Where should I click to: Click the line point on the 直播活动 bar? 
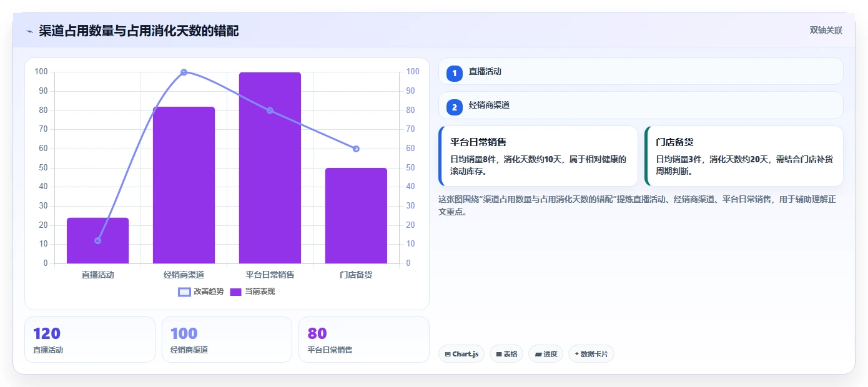(97, 240)
